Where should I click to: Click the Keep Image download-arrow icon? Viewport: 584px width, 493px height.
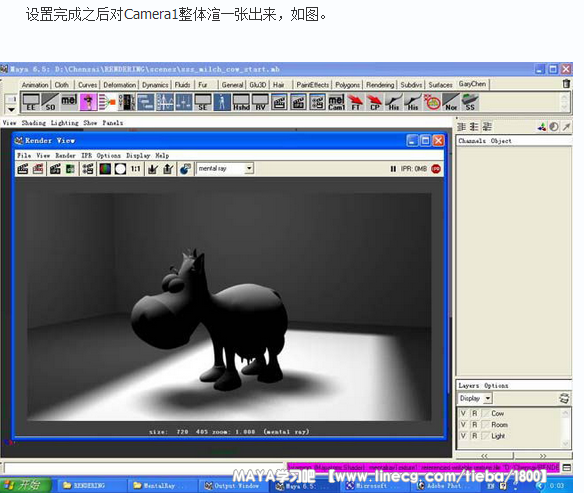[153, 169]
